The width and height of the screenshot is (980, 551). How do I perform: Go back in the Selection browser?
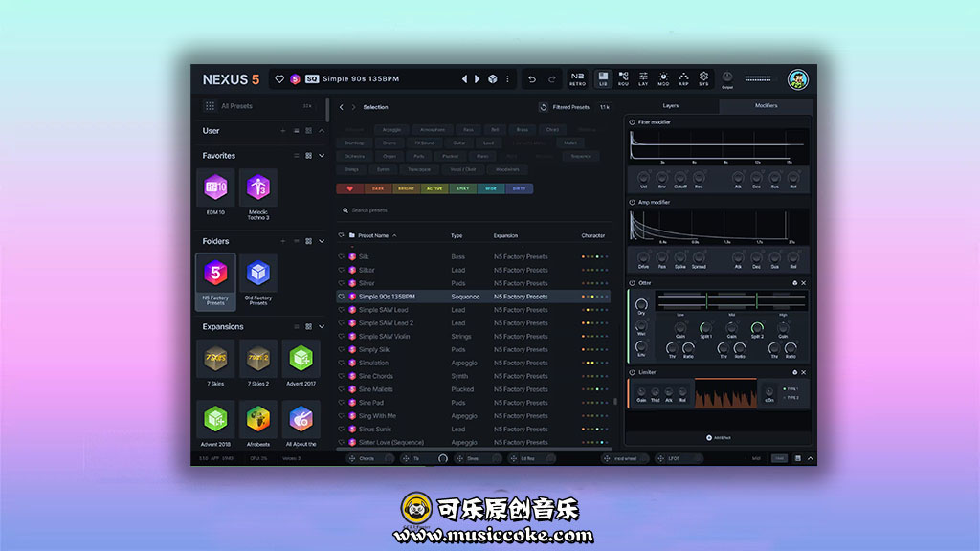pyautogui.click(x=342, y=107)
